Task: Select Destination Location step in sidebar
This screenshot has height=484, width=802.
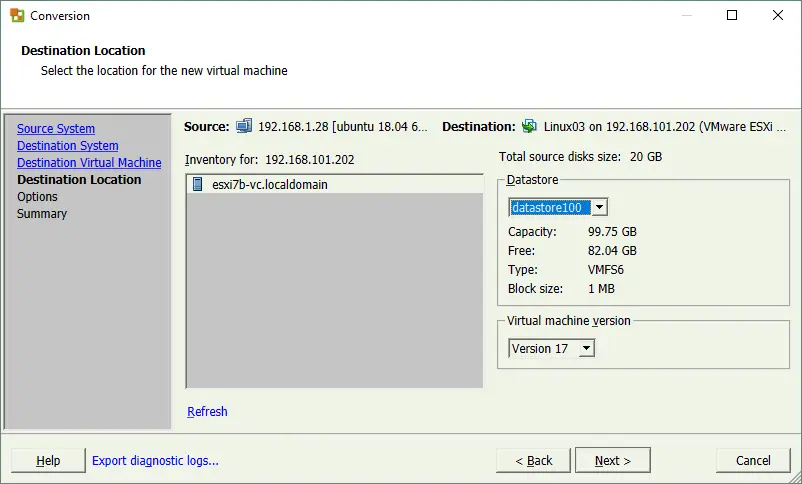Action: click(79, 180)
